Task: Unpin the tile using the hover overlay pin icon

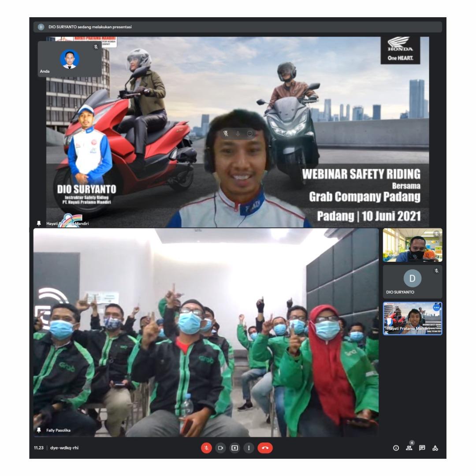Action: tap(226, 134)
